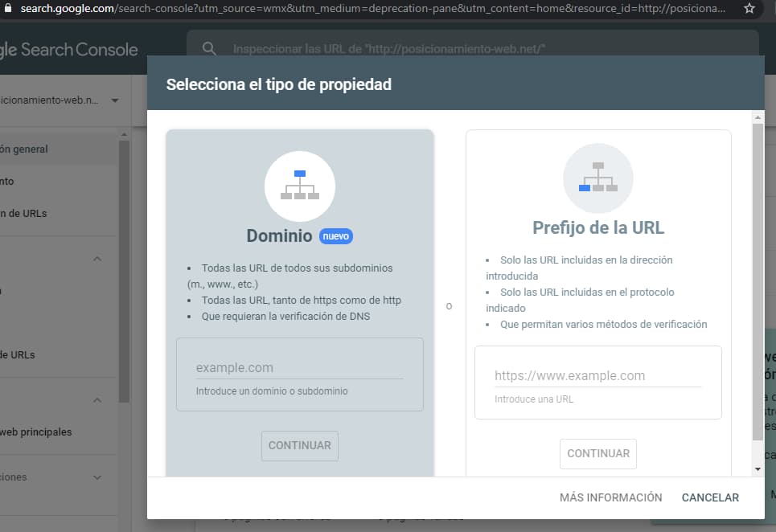The width and height of the screenshot is (776, 532).
Task: Click 'Todas las URL, tanto de https como de http'
Action: tap(301, 300)
